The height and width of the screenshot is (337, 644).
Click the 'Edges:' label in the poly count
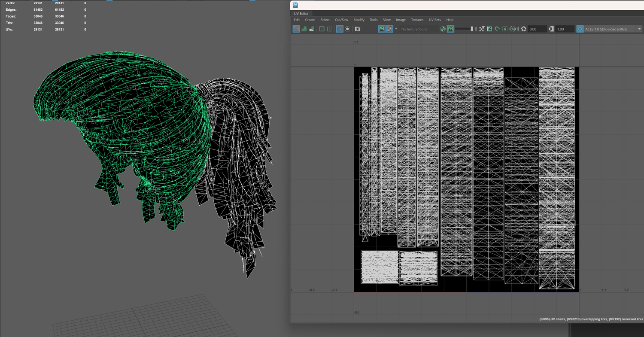click(11, 9)
